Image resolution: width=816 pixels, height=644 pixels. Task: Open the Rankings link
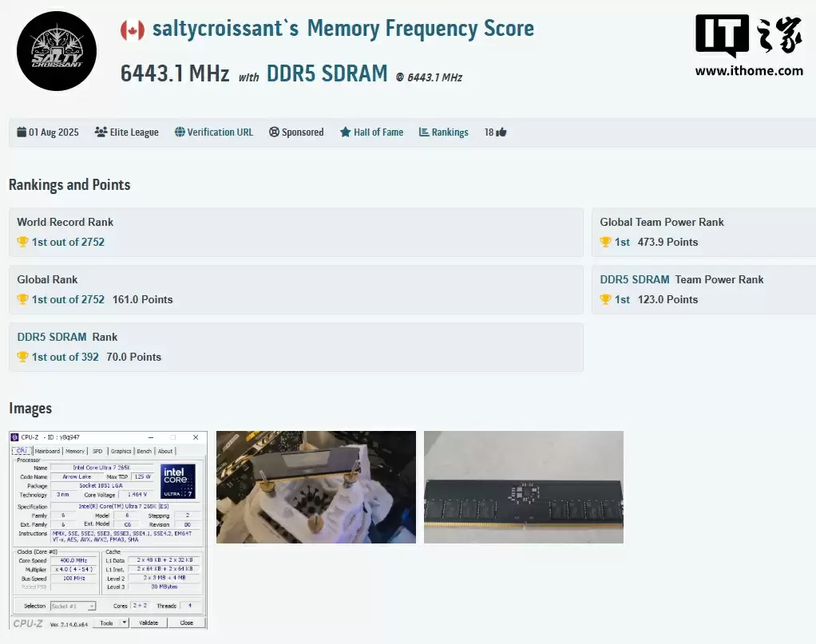click(x=450, y=132)
